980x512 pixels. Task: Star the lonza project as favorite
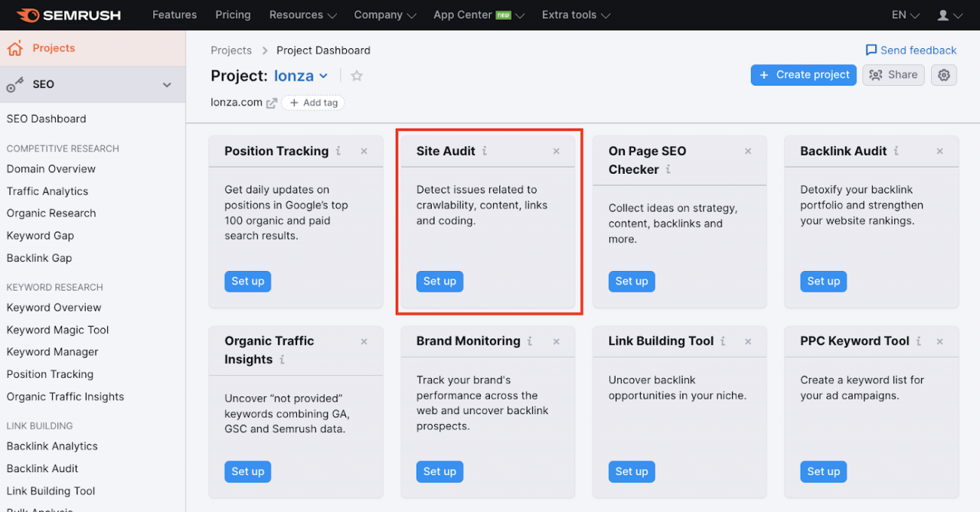tap(357, 76)
